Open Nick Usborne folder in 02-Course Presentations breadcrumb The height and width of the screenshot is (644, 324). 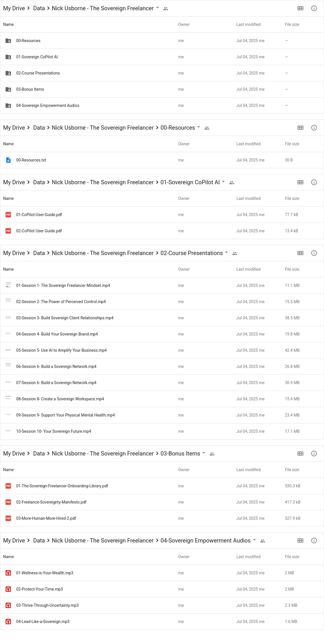coord(103,253)
